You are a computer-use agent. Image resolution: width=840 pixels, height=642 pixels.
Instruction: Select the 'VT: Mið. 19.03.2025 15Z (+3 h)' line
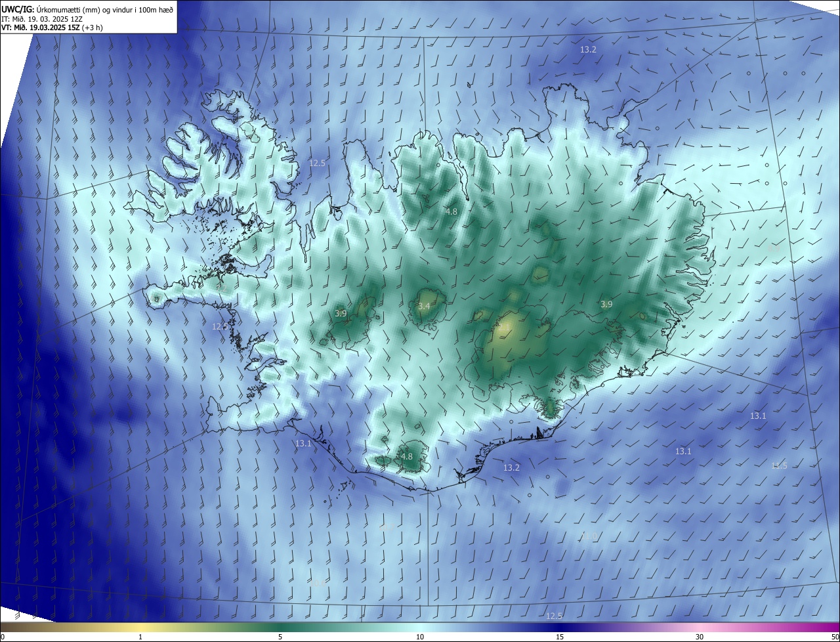point(52,28)
